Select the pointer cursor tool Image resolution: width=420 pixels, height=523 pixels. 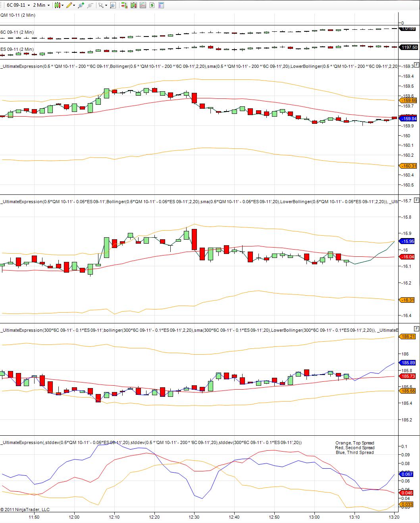[x=101, y=5]
